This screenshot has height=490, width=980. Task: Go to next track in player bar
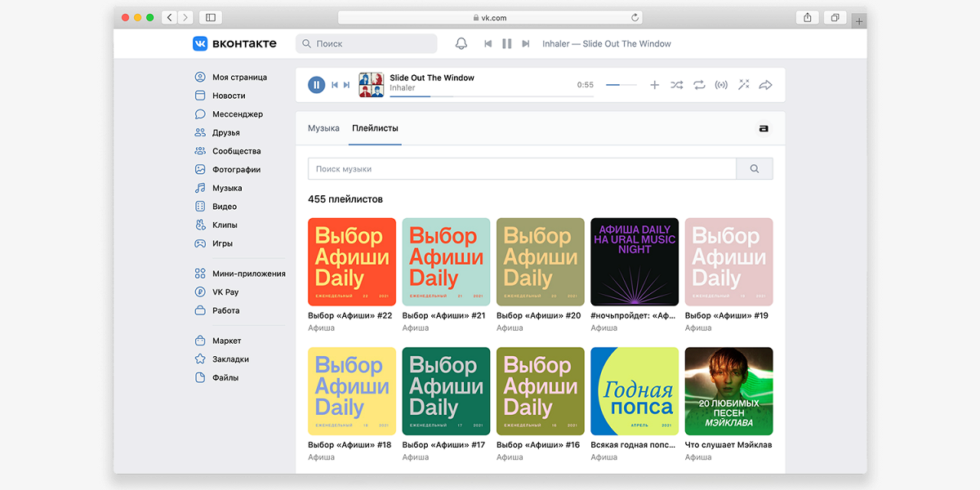346,85
